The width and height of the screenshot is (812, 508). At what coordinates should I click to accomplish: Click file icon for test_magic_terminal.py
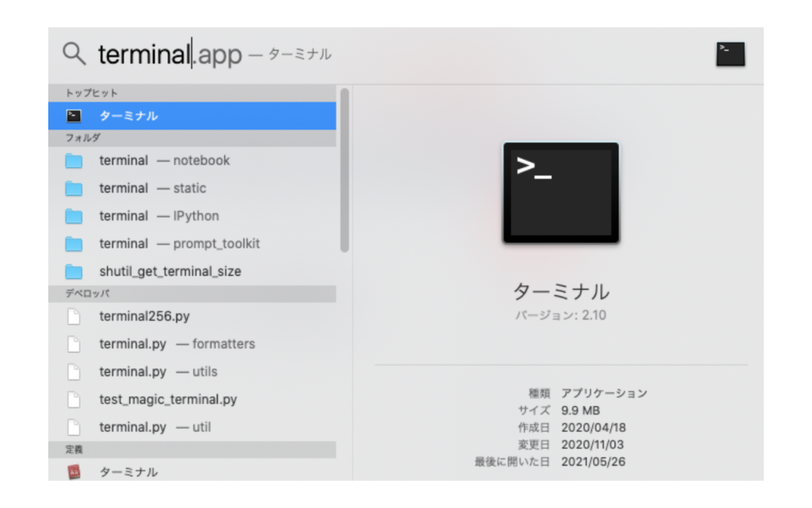74,399
